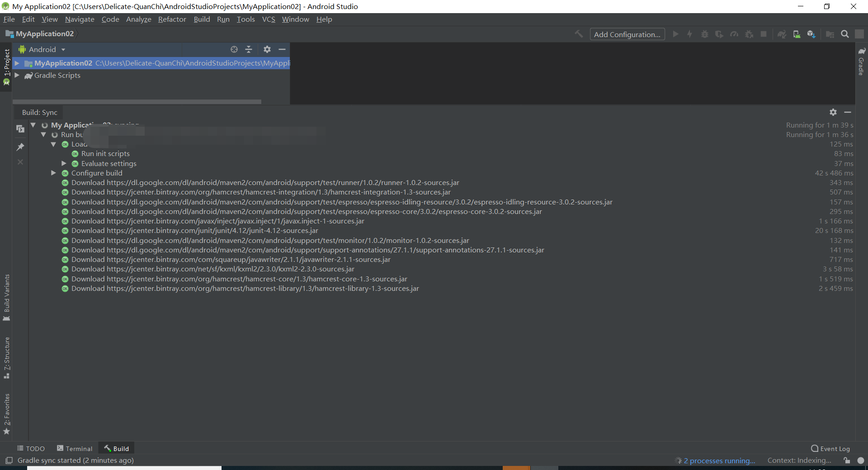The height and width of the screenshot is (470, 868).
Task: Collapse the My Application02 syncing node
Action: tap(33, 125)
